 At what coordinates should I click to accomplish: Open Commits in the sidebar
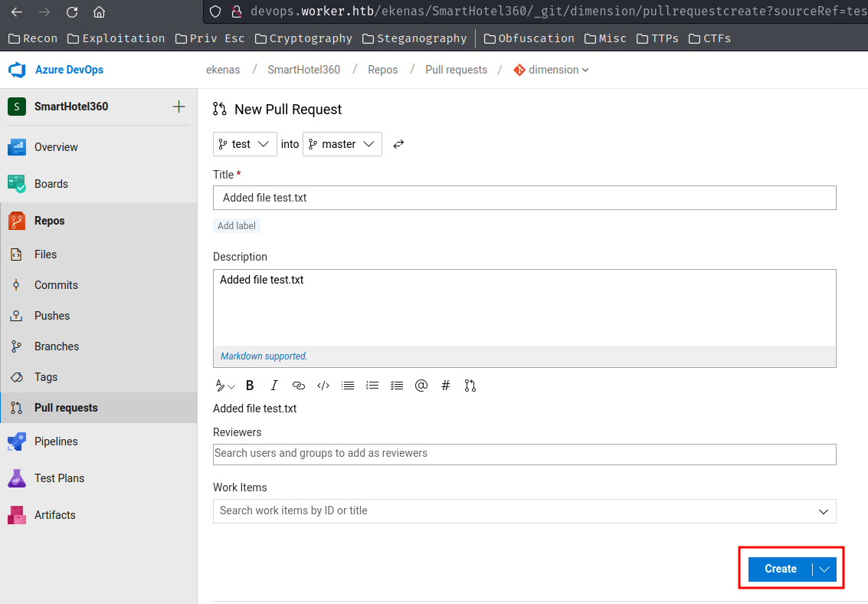[99, 285]
